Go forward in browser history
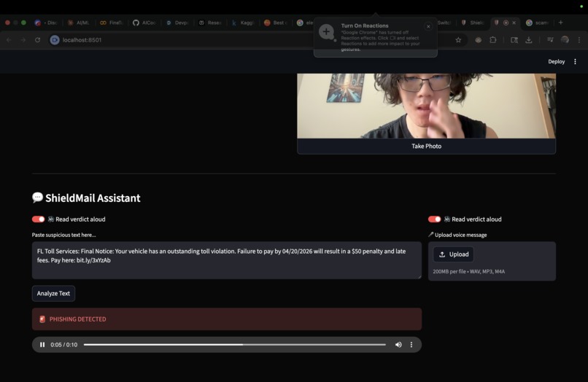588x382 pixels. coord(23,40)
